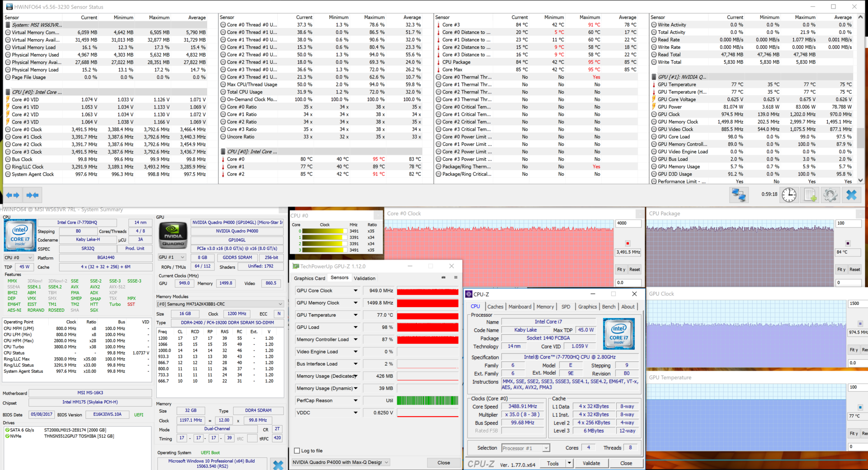The width and height of the screenshot is (868, 470).
Task: Click Reset in the CPU Package graph
Action: (854, 270)
